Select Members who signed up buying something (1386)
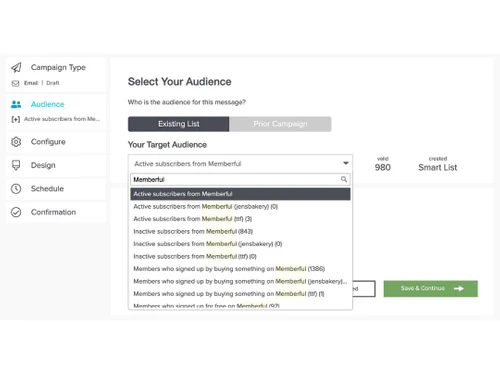Screen dimensions: 500x375 coord(240,269)
